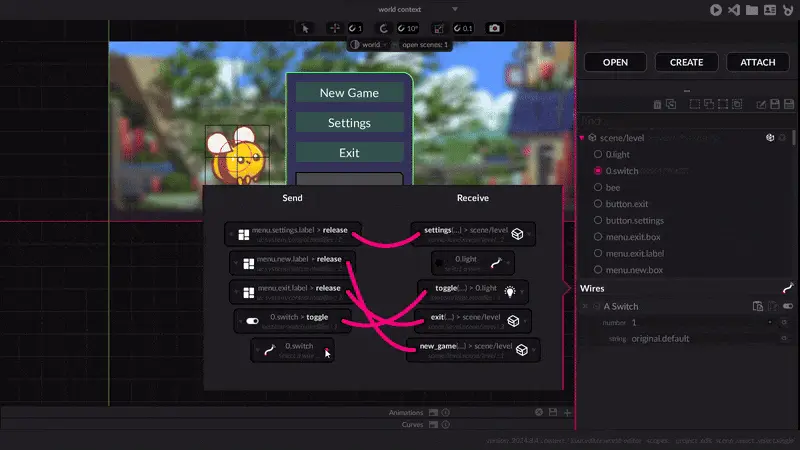Select the bee entity radio button
The width and height of the screenshot is (800, 450).
tap(598, 188)
